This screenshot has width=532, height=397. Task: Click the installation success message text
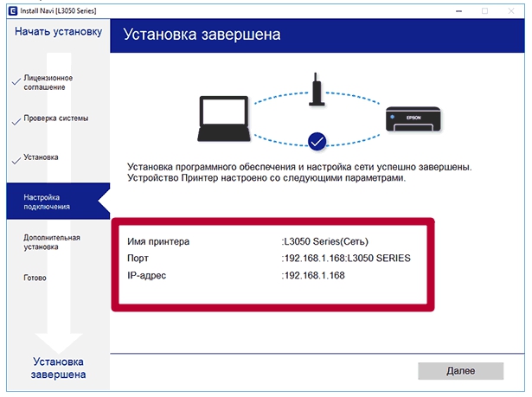(299, 172)
